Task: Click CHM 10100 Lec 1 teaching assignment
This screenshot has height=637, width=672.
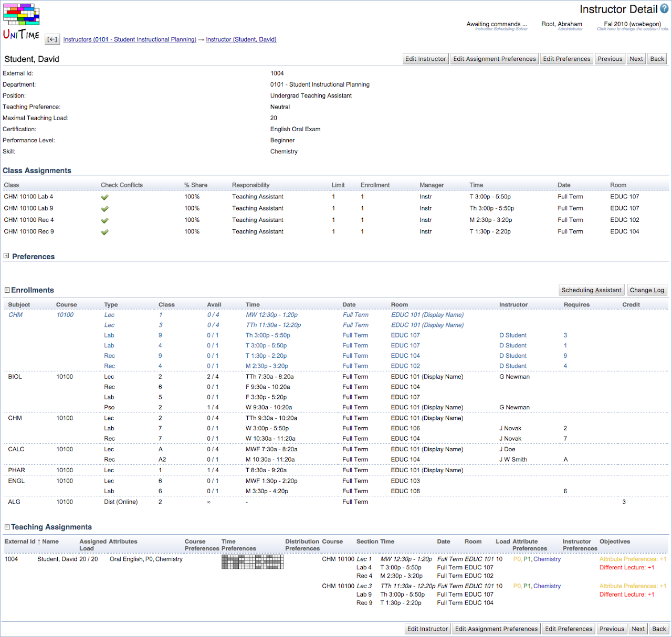Action: pyautogui.click(x=346, y=559)
